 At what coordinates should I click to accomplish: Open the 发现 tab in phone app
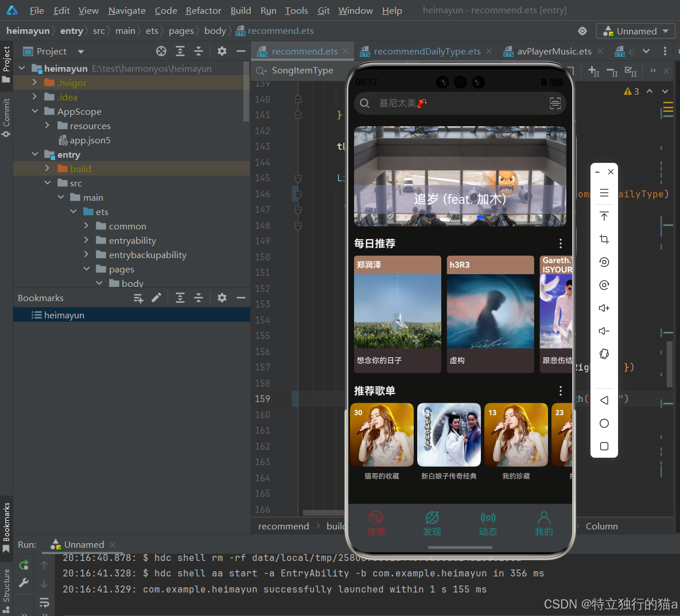pyautogui.click(x=432, y=524)
